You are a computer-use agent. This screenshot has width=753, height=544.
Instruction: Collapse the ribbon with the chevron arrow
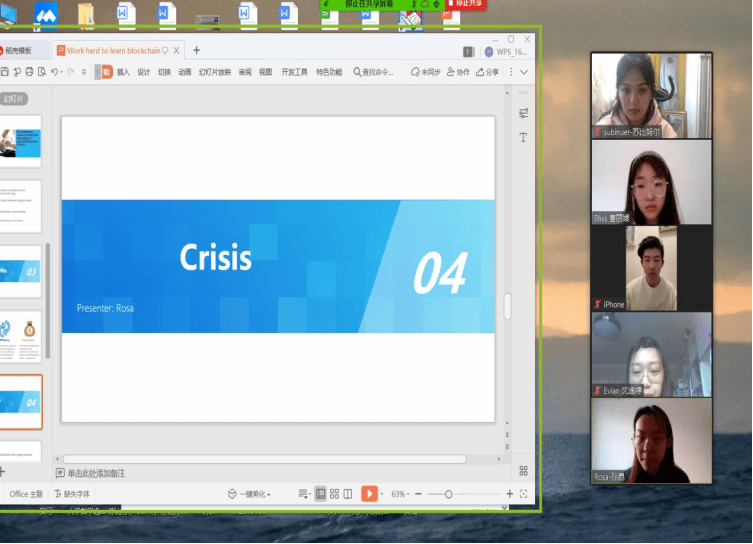[524, 72]
